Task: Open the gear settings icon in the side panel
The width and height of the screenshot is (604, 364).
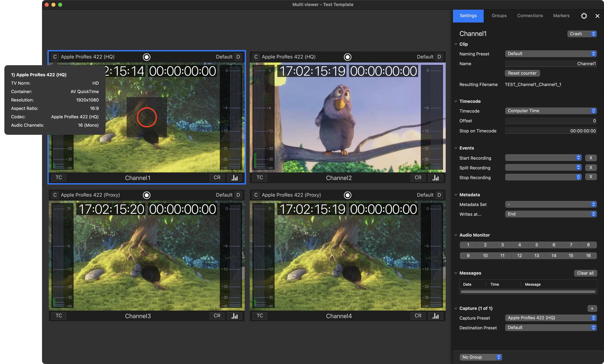Action: 584,16
